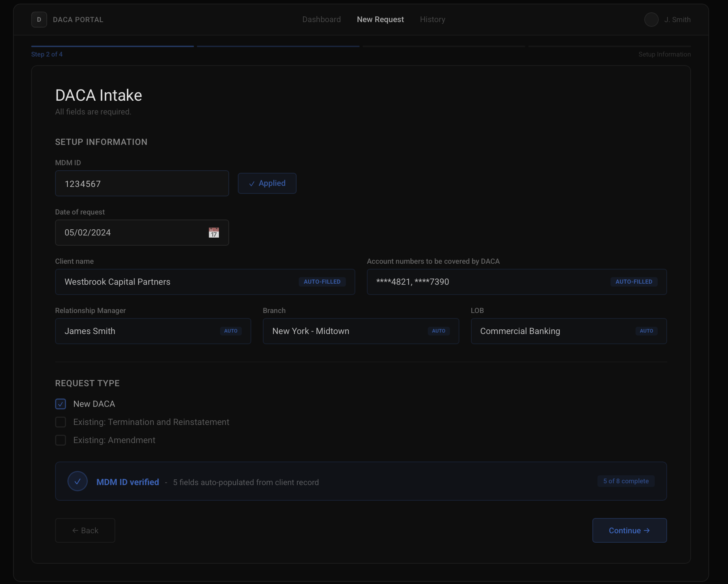Open the History tab

pyautogui.click(x=433, y=20)
